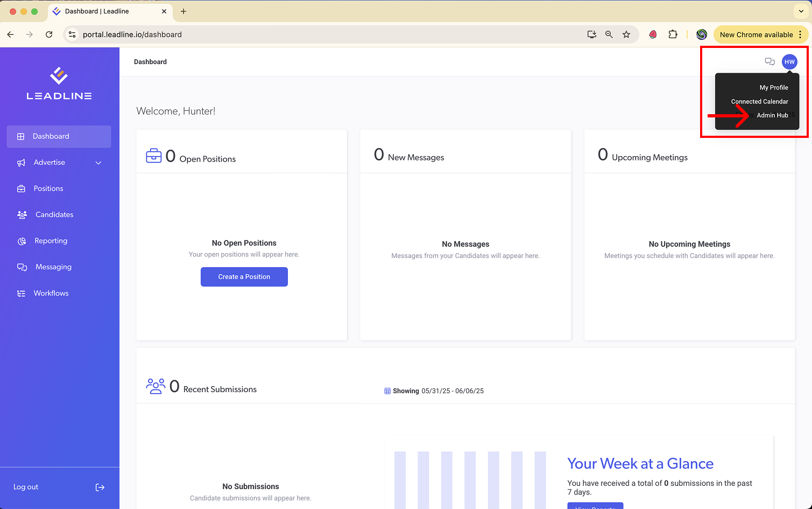
Task: Open the messages chat icon in header
Action: 769,62
